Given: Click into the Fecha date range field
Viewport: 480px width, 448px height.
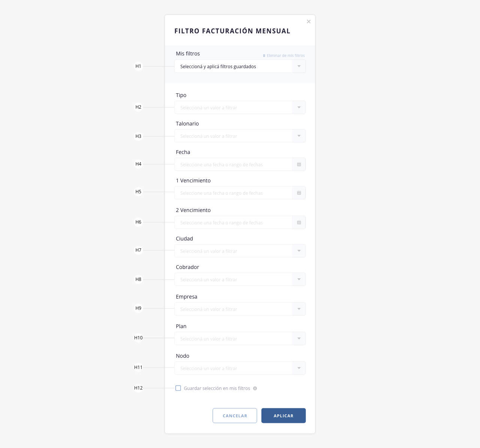Looking at the screenshot, I should pos(233,164).
